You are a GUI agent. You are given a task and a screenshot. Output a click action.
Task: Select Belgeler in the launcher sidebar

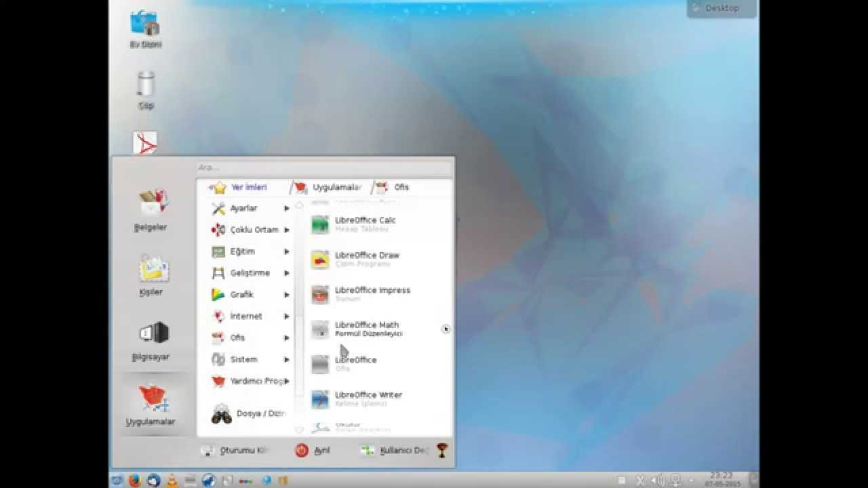(x=151, y=209)
